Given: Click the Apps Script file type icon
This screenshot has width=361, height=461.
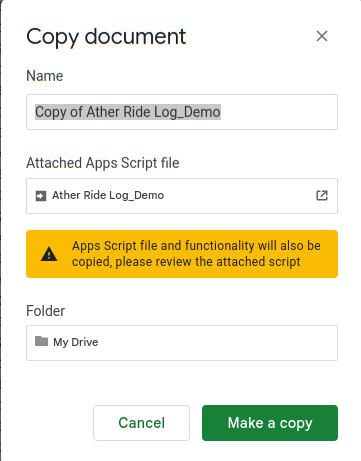Looking at the screenshot, I should 41,196.
